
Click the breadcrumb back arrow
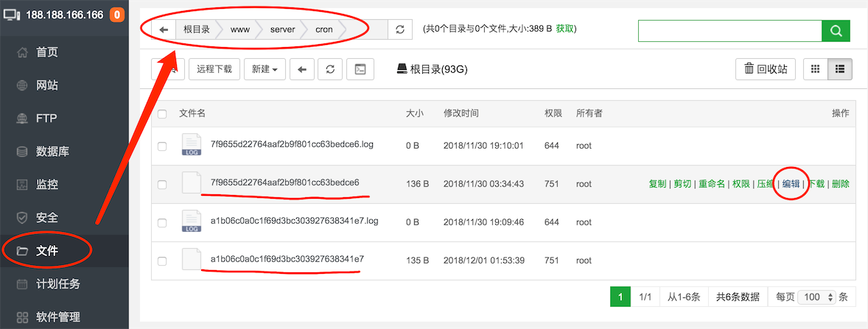164,29
